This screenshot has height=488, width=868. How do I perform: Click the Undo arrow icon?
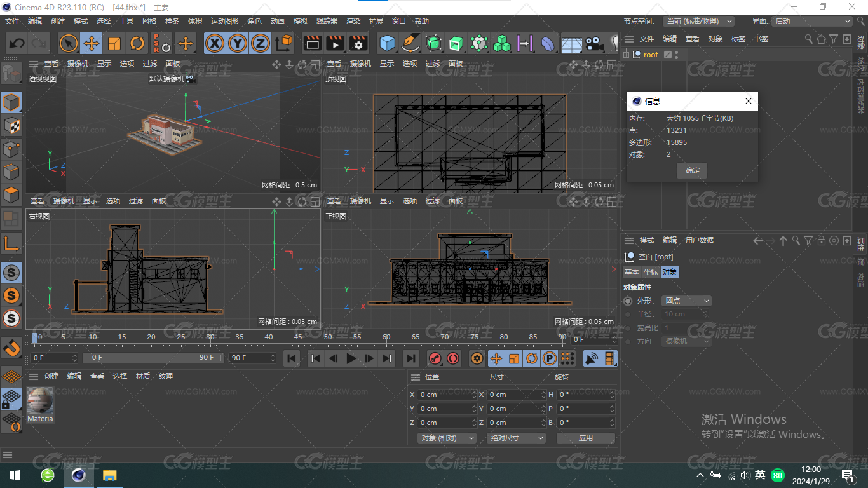[x=17, y=43]
